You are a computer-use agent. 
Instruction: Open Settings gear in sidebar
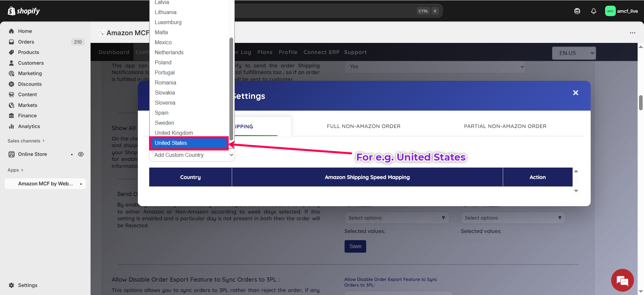[11, 285]
